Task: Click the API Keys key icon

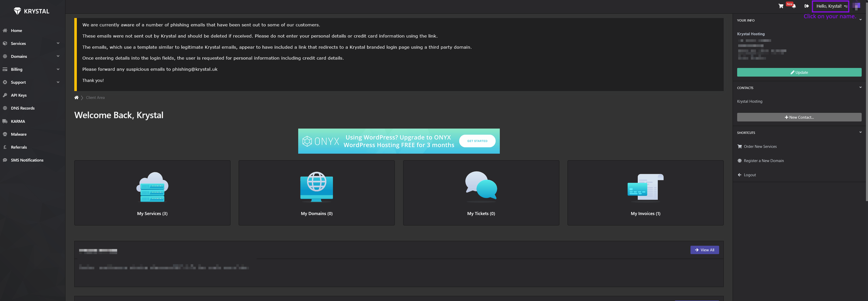Action: [x=5, y=95]
